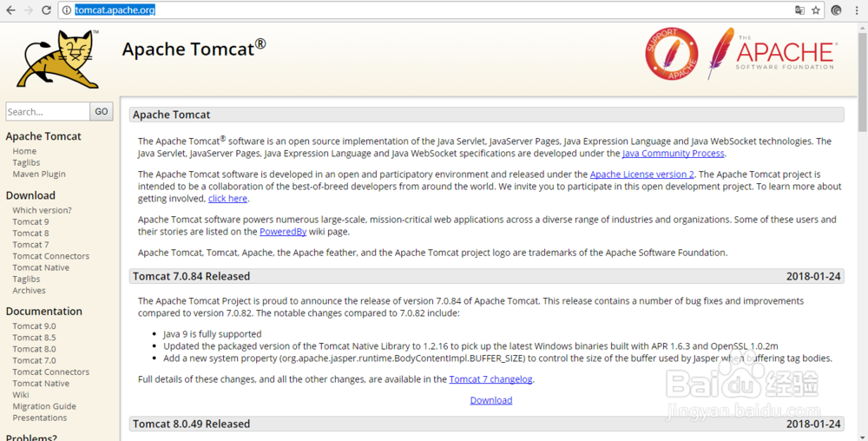The image size is (868, 441).
Task: Click the translate page icon
Action: 799,10
